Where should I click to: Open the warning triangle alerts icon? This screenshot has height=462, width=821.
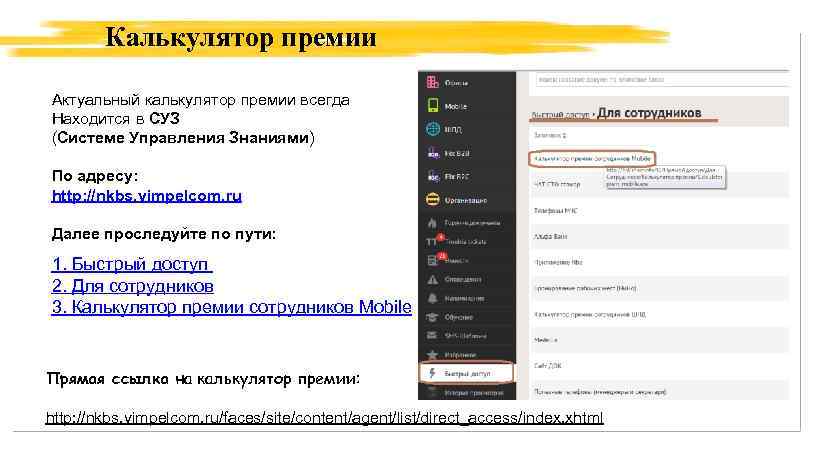(432, 279)
